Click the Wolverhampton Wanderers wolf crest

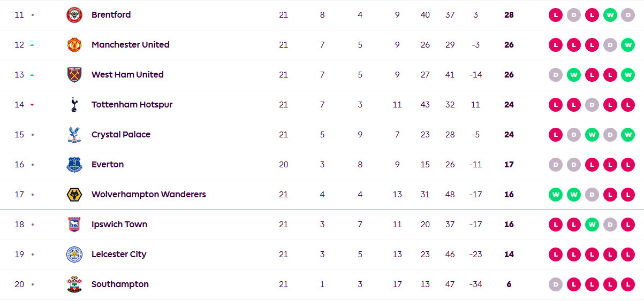pos(74,195)
